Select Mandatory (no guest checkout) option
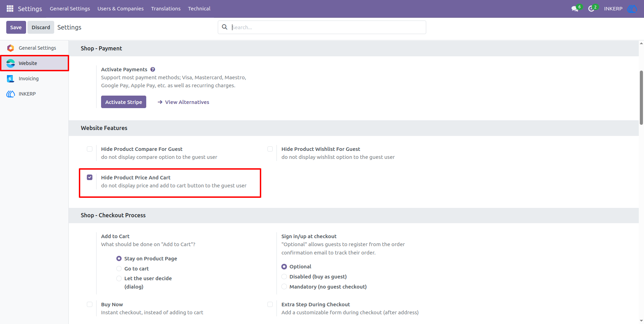 pos(284,287)
